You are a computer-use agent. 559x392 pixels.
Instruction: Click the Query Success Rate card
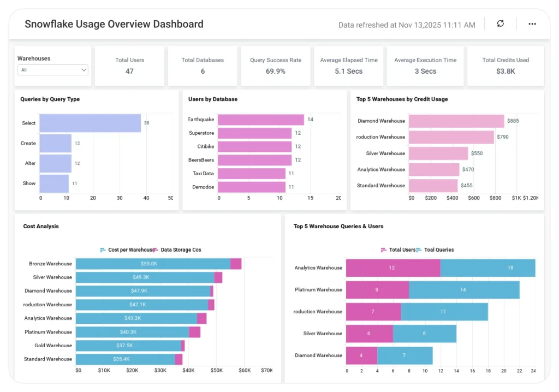276,66
